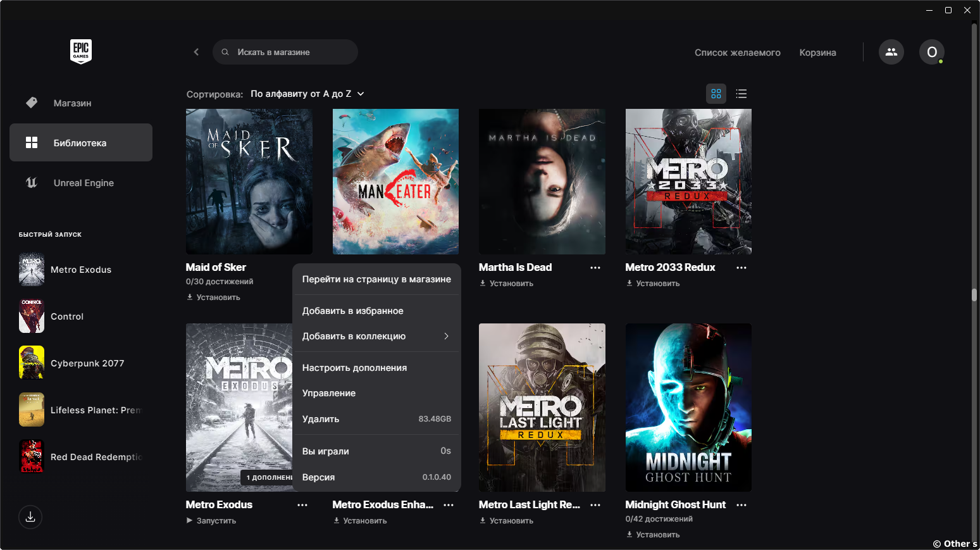Open Metro 2033 Redux cover art

click(x=688, y=182)
